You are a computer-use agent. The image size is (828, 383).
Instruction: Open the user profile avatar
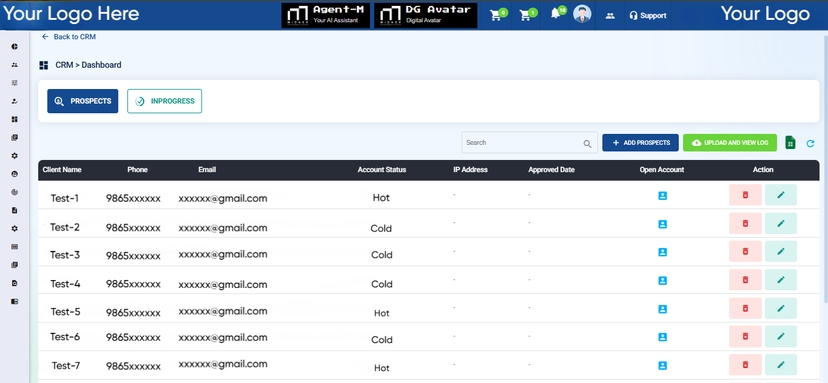pos(582,14)
